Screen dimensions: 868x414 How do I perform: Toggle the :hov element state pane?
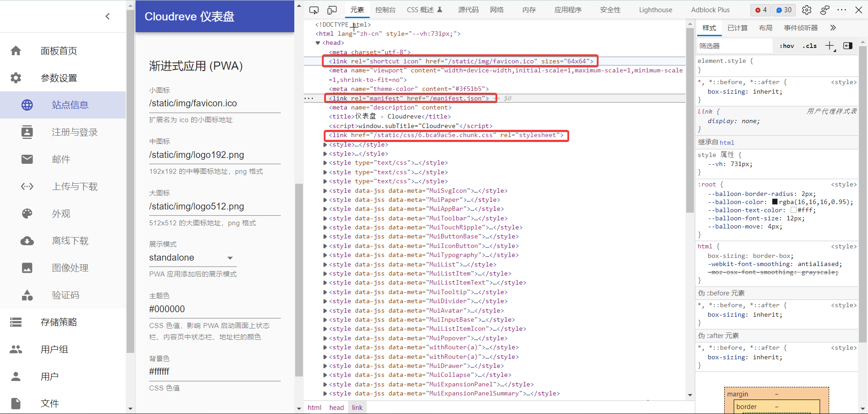[787, 46]
